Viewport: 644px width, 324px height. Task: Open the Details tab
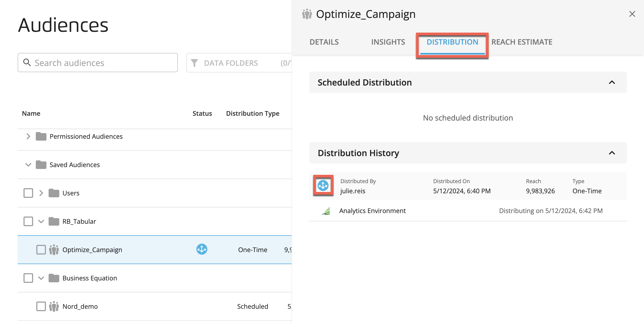(324, 42)
